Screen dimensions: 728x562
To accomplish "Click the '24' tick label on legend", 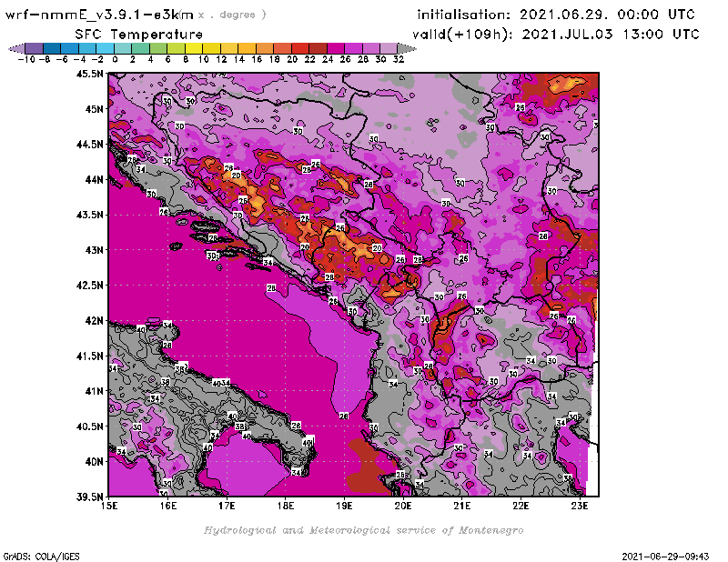I will coord(328,59).
